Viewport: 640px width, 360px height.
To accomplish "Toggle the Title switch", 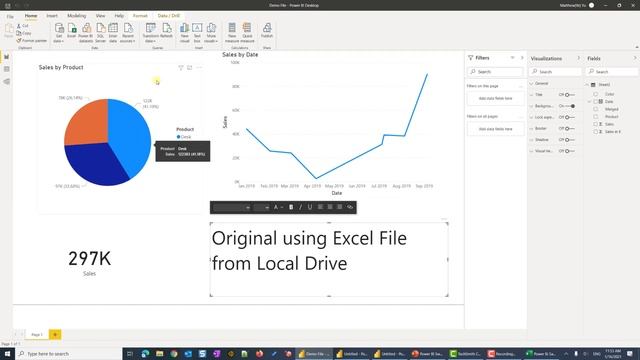I will coord(569,95).
